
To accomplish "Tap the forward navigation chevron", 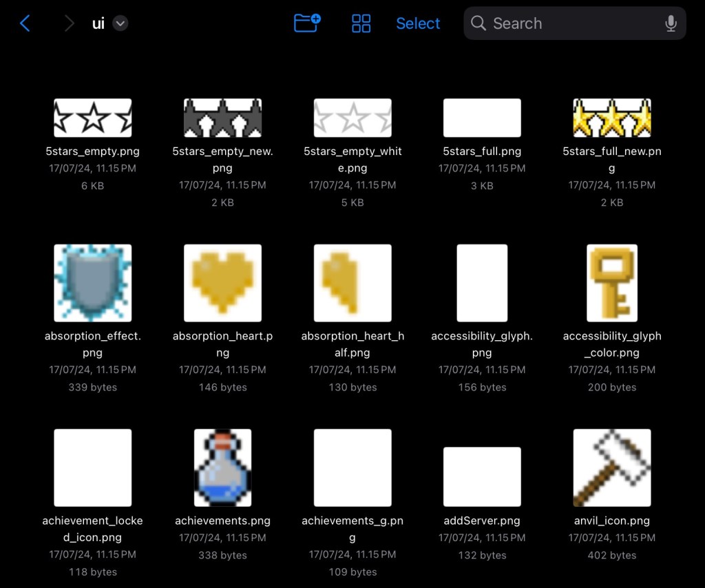I will 69,23.
